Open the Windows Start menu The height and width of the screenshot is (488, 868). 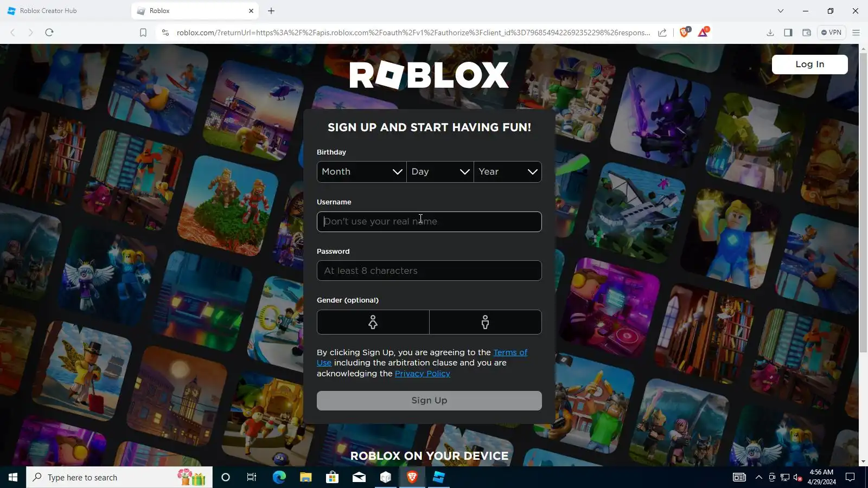coord(13,477)
